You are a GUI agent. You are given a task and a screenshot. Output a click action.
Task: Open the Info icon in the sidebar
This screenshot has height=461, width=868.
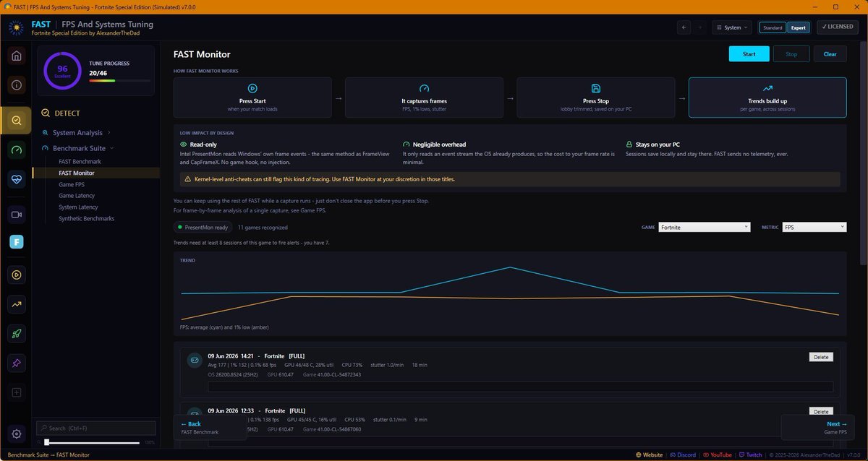point(17,85)
